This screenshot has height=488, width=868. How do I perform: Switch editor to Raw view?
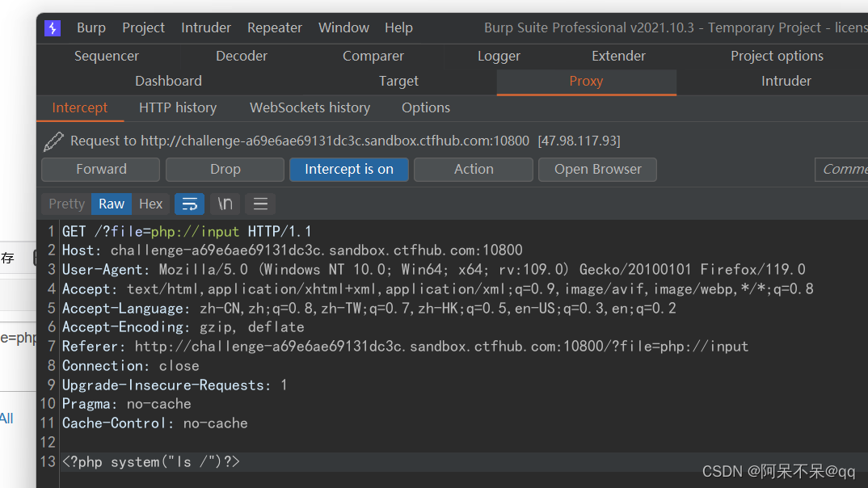[112, 204]
